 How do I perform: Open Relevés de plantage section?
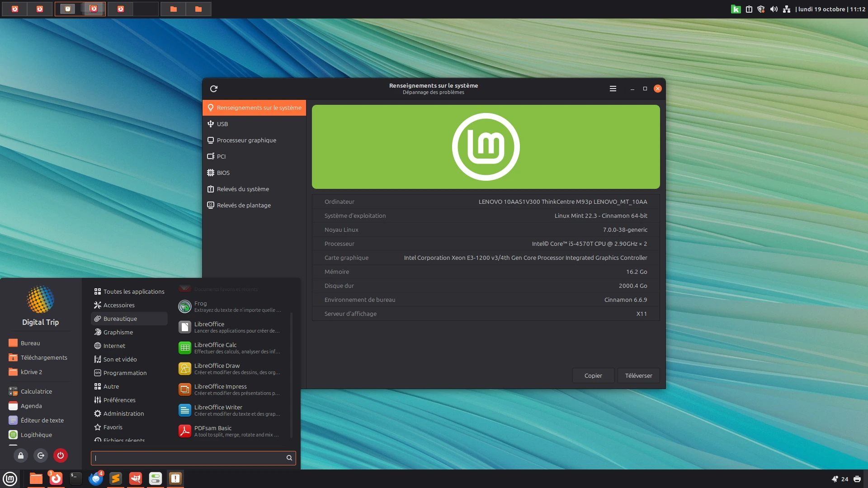tap(254, 205)
